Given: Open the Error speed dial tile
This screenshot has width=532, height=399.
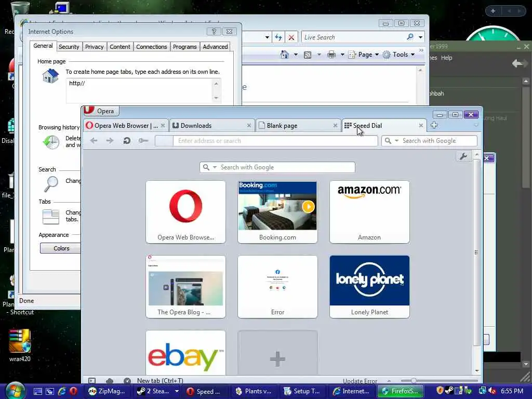Looking at the screenshot, I should point(277,287).
